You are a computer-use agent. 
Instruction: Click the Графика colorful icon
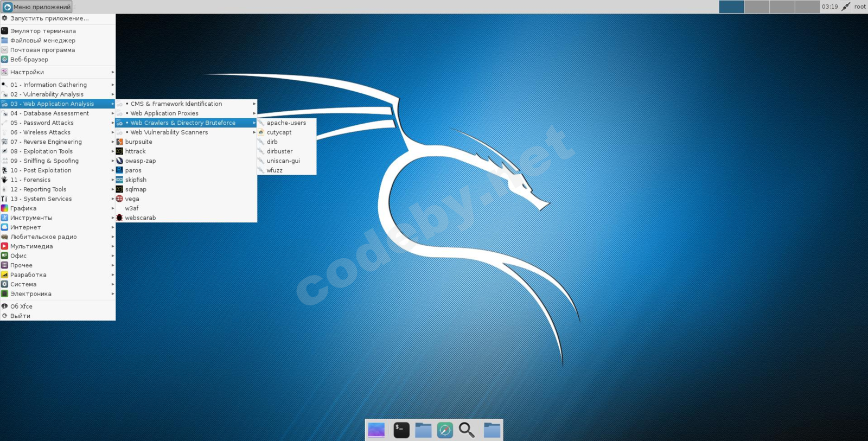click(x=4, y=208)
